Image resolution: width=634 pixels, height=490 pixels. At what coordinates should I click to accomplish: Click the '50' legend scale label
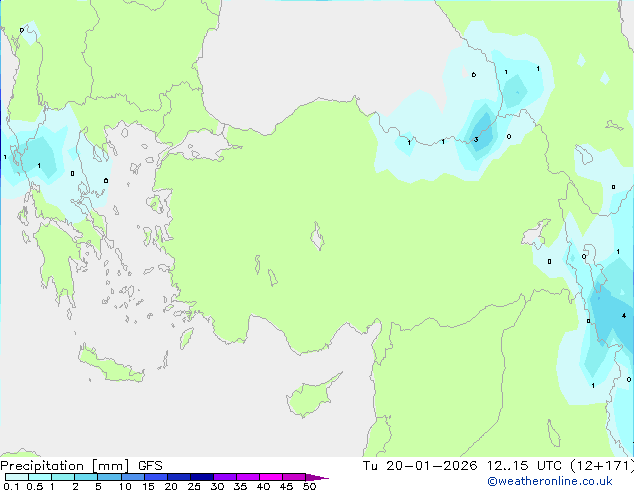click(309, 486)
